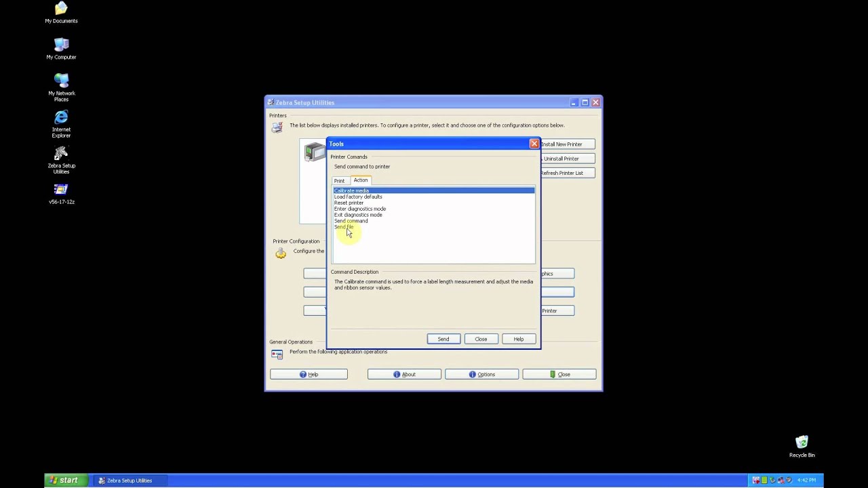Click About button in Zebra Setup Utilities
868x488 pixels.
[x=404, y=374]
